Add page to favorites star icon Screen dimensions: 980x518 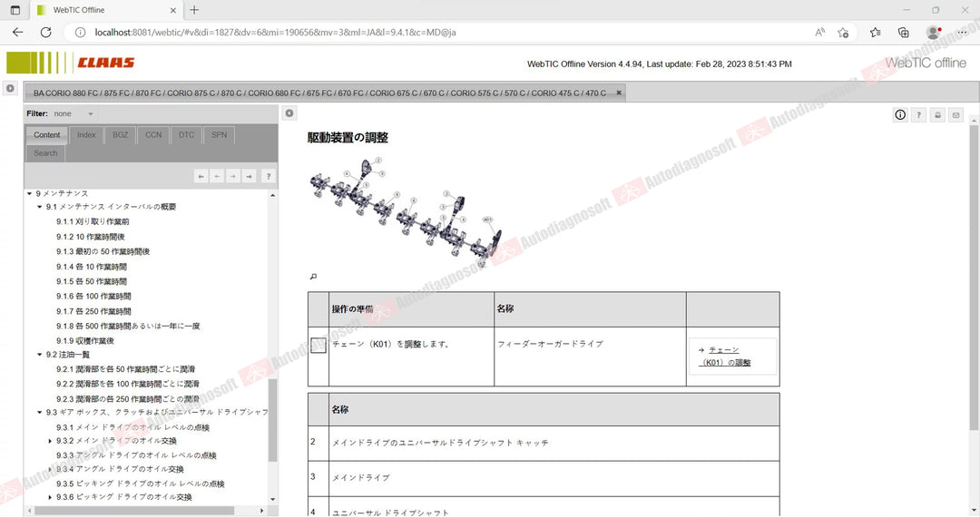click(x=843, y=33)
